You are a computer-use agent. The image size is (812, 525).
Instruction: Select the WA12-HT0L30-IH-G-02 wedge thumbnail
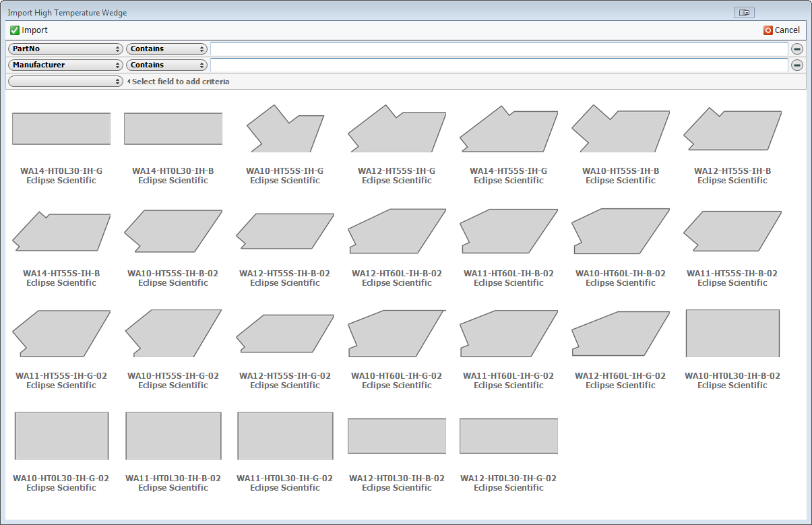(x=509, y=435)
